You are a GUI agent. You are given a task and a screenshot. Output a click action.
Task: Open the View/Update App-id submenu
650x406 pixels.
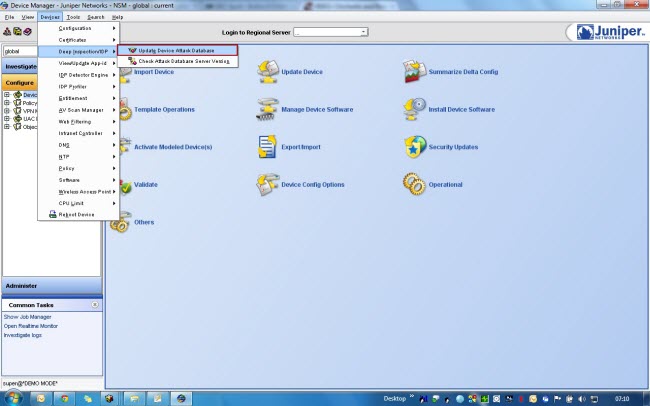(79, 63)
